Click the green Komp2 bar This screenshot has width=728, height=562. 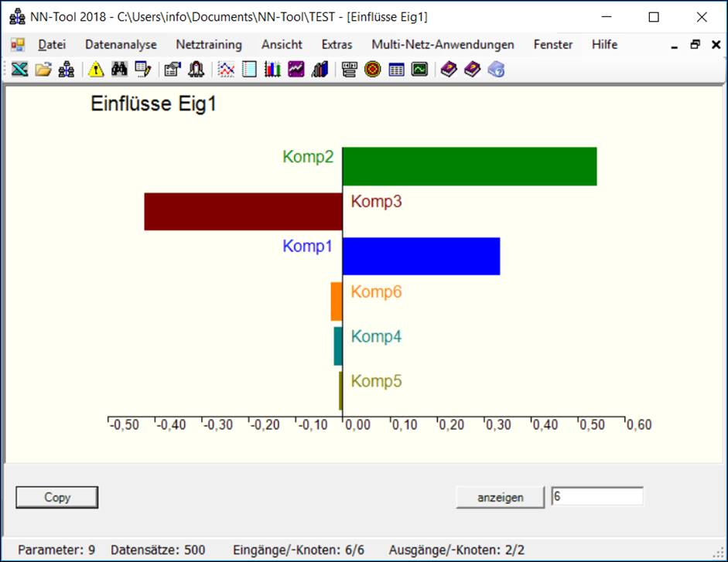tap(469, 166)
